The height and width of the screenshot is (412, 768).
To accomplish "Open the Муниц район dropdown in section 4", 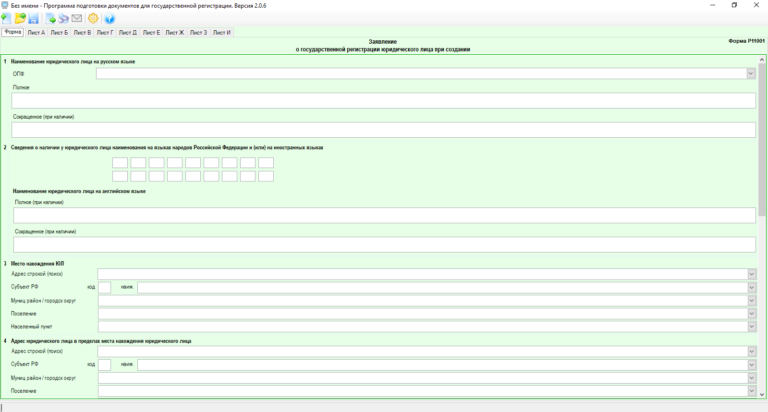I will tap(751, 378).
